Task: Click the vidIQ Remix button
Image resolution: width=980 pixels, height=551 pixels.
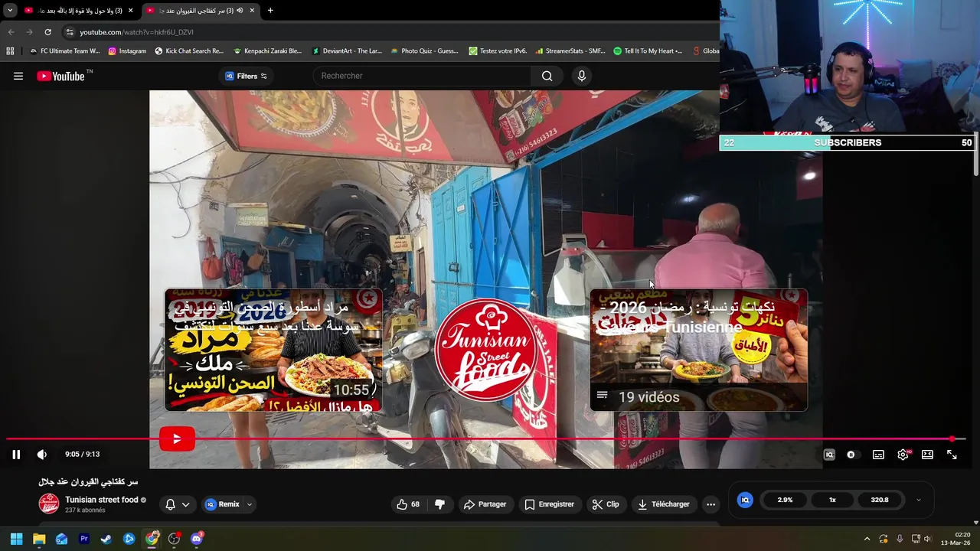Action: (x=222, y=504)
